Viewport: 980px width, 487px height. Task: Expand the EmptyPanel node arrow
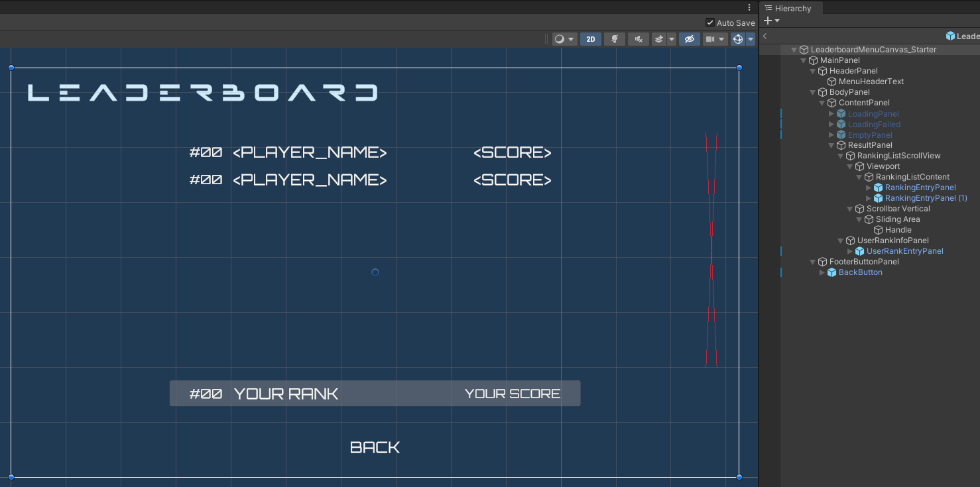point(831,135)
